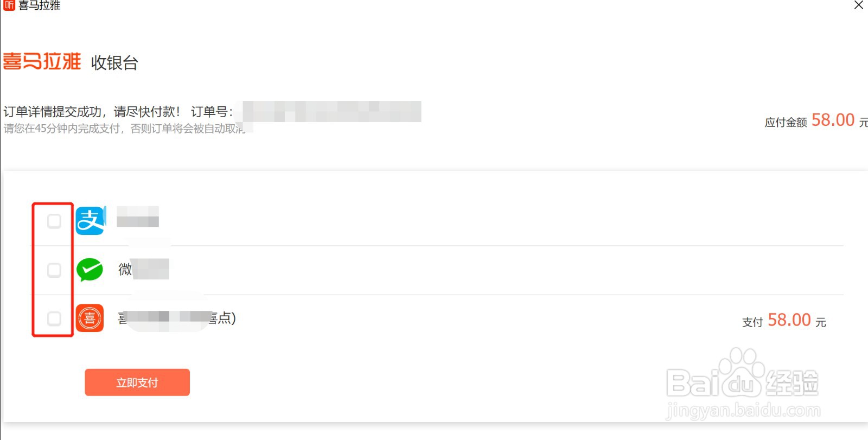Select the Alipay payment checkbox

[x=54, y=221]
